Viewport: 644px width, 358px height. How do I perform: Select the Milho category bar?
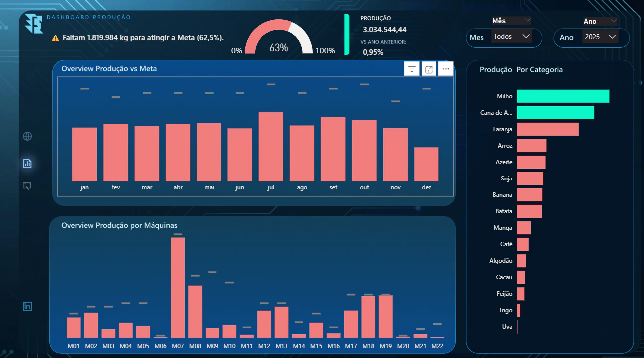[x=563, y=96]
